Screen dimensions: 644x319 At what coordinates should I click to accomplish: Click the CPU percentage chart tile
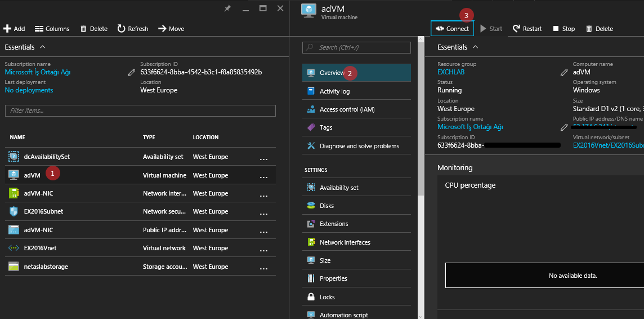click(540, 242)
